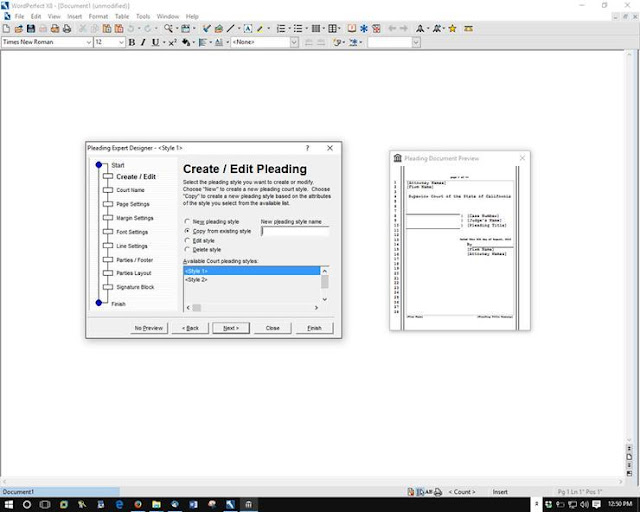
Task: Go to the Signature Block step
Action: [135, 287]
